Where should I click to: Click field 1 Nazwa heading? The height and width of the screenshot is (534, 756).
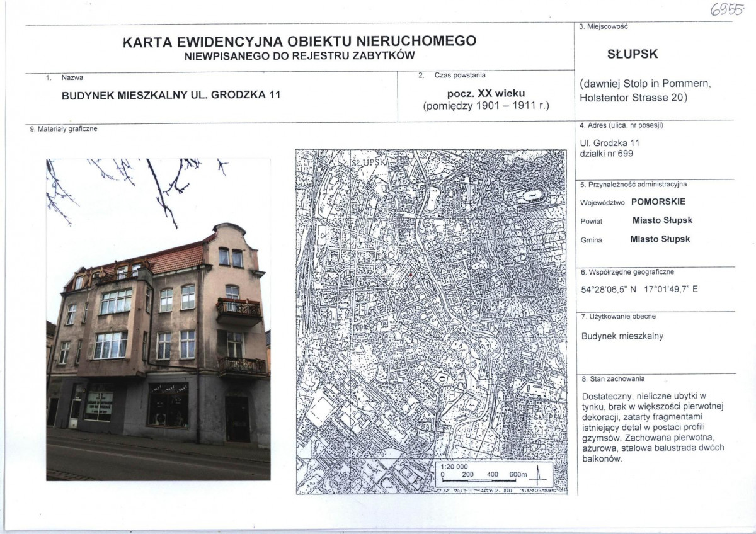pos(63,76)
